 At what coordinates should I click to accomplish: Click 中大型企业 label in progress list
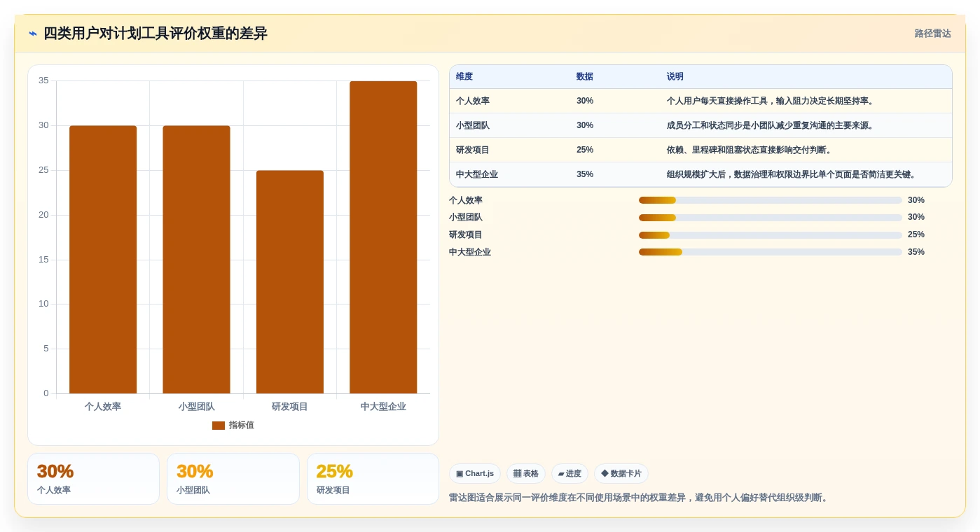click(470, 252)
